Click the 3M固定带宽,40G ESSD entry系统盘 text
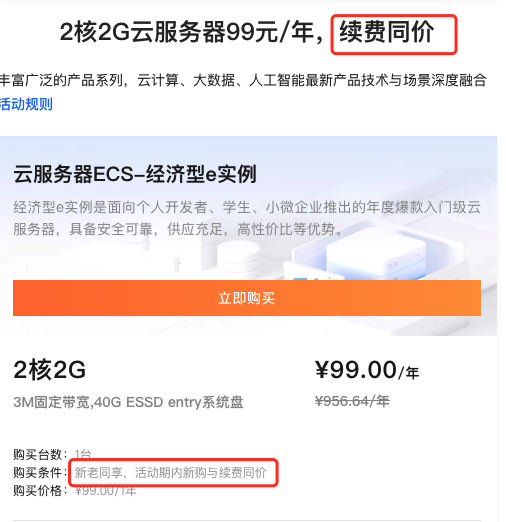Screen dimensions: 506x522 pyautogui.click(x=128, y=402)
